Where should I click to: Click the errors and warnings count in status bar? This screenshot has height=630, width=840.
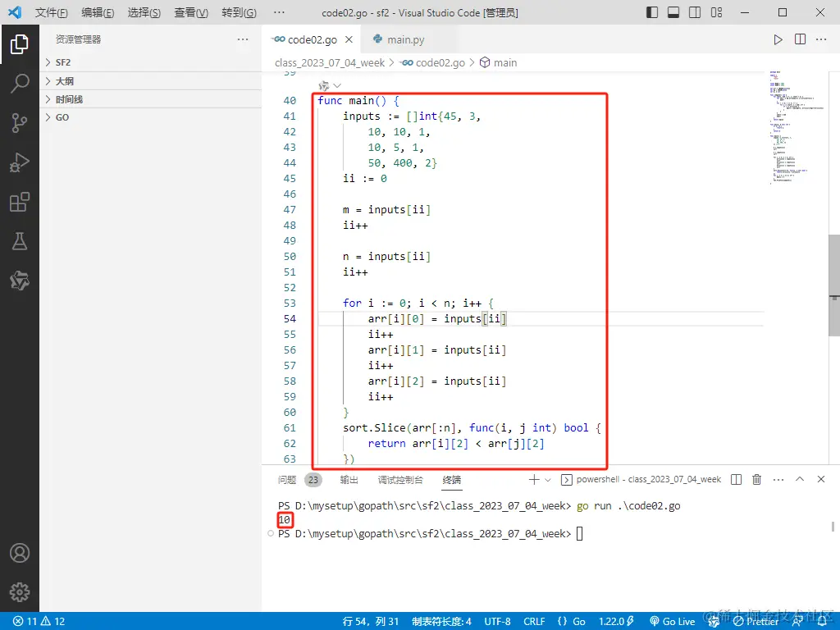[x=39, y=622]
